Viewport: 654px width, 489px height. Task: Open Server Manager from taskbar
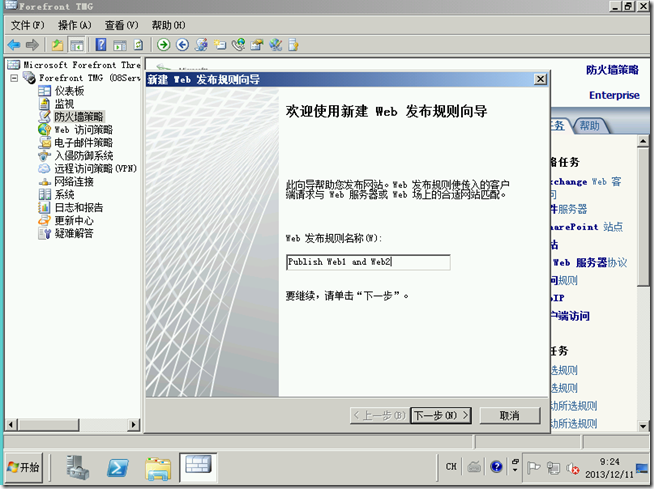78,467
